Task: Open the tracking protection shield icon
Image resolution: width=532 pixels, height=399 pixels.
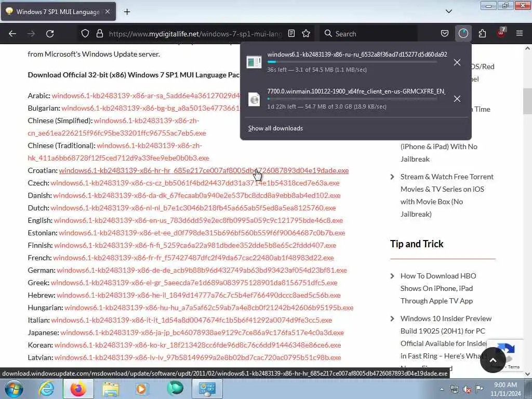Action: point(85,34)
